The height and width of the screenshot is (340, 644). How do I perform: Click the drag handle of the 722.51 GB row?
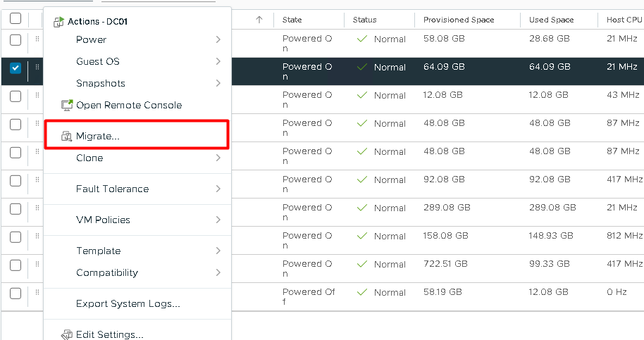click(37, 264)
